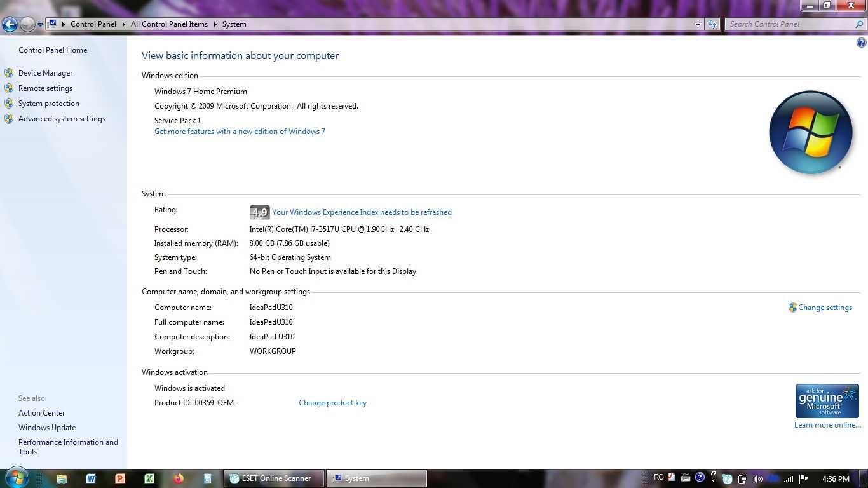Click the RO language indicator
The height and width of the screenshot is (488, 868).
(659, 478)
